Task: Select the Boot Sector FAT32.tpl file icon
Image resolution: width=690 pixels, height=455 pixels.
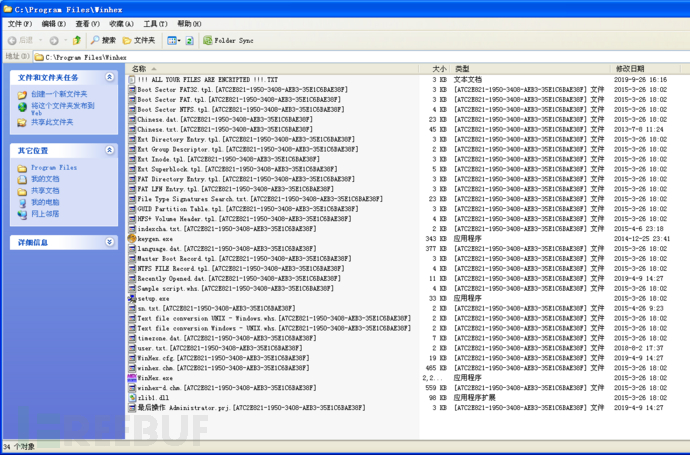Action: (132, 90)
